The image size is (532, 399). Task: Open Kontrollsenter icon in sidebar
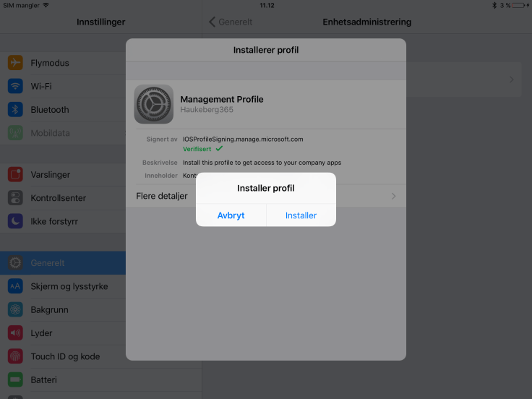pos(15,197)
